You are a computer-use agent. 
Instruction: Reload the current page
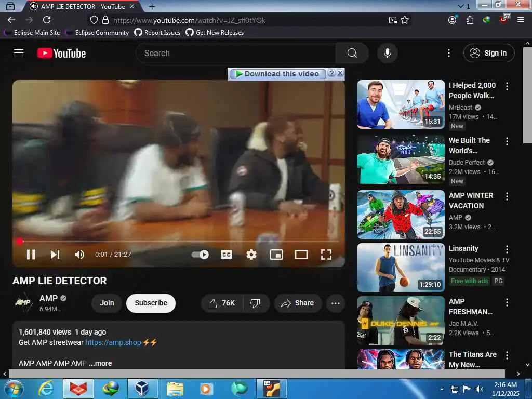[x=47, y=20]
